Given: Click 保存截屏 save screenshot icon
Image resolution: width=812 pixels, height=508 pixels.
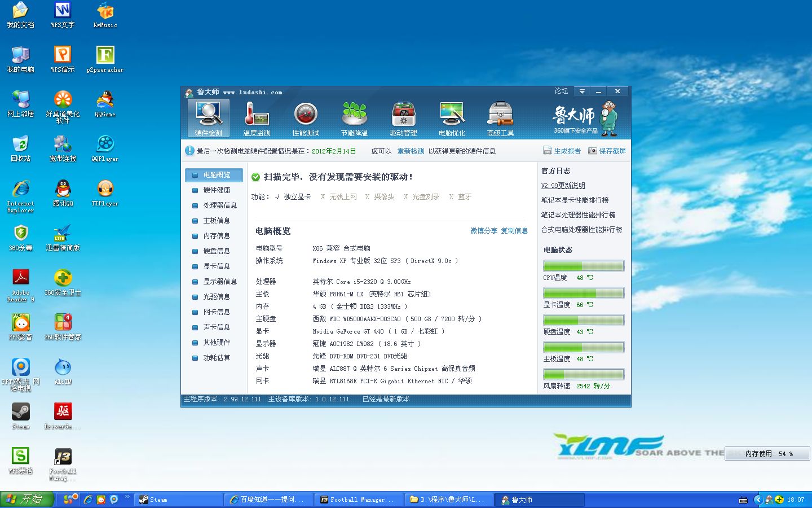Looking at the screenshot, I should [x=592, y=151].
